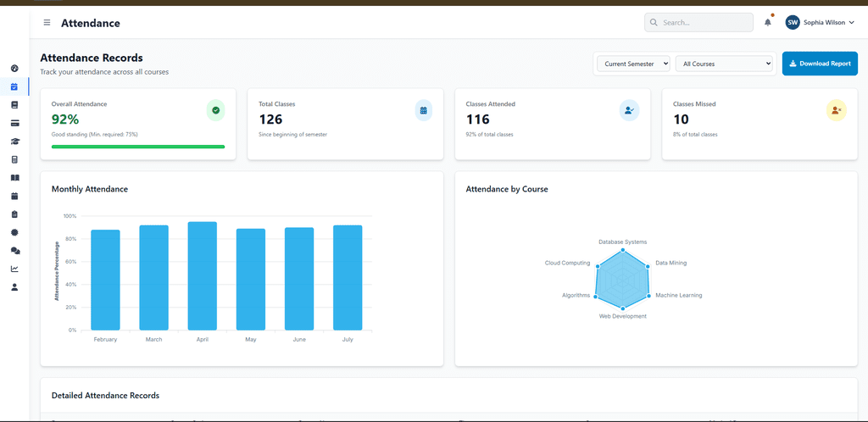Viewport: 868px width, 422px height.
Task: Click the Database Systems radar chart point
Action: tap(623, 251)
